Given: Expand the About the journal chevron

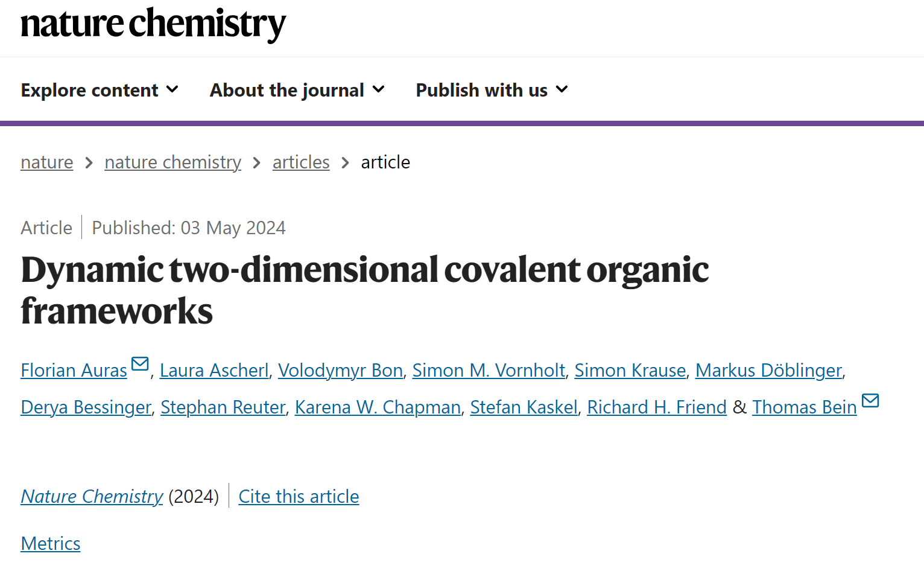Looking at the screenshot, I should coord(379,89).
